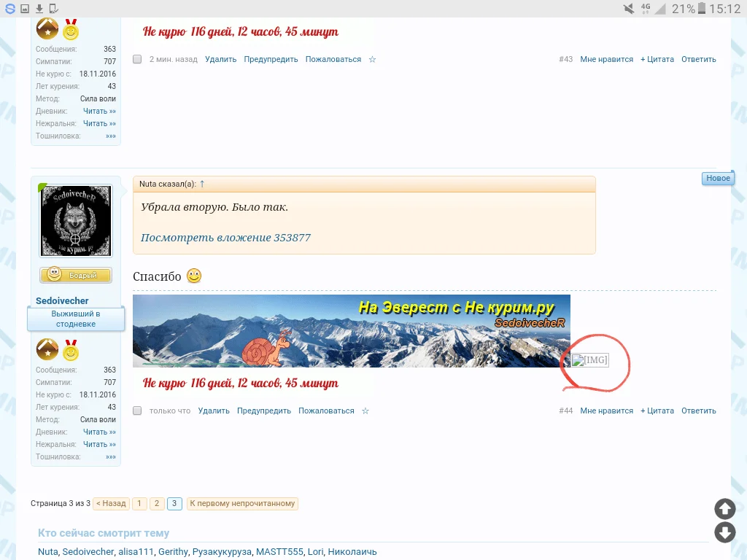Click the broken [IMG] placeholder in signature

pos(589,360)
